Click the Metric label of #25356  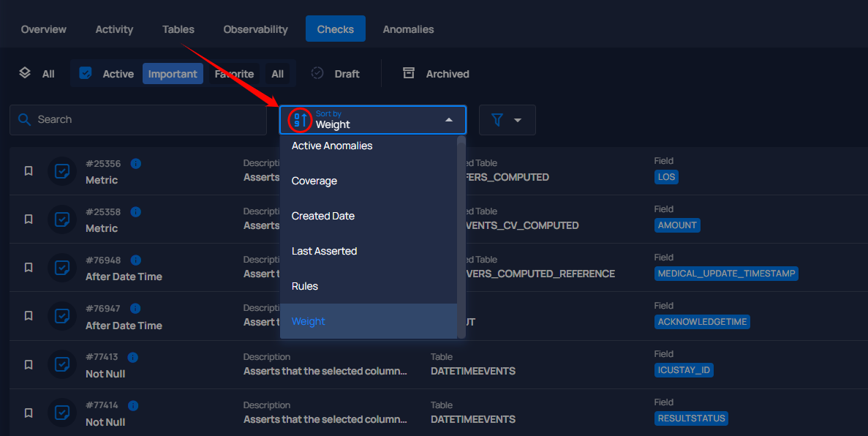102,180
